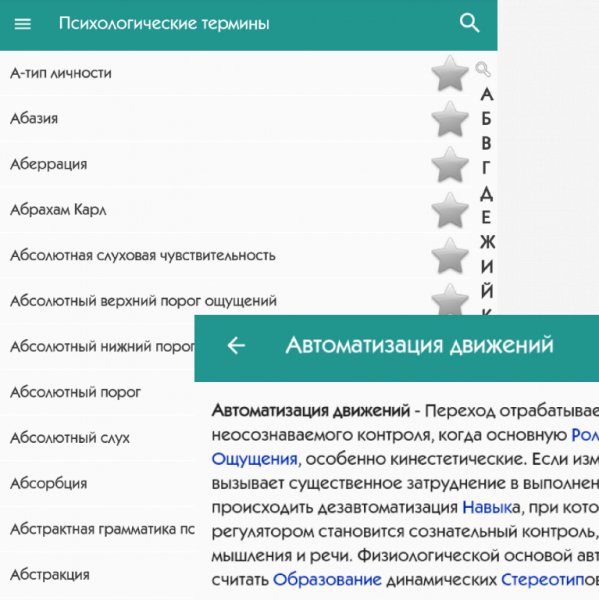The height and width of the screenshot is (600, 599).
Task: Open Абсолютный нижний порог entry
Action: pos(102,347)
